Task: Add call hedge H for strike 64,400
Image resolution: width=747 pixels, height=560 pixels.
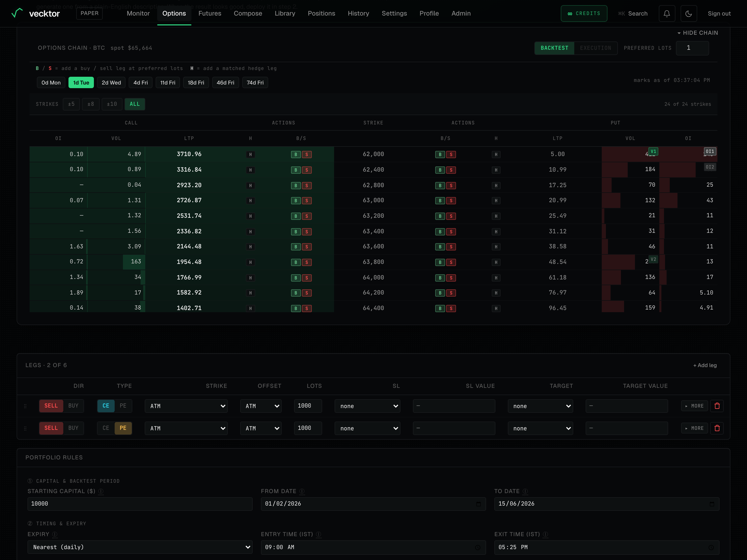Action: tap(250, 309)
